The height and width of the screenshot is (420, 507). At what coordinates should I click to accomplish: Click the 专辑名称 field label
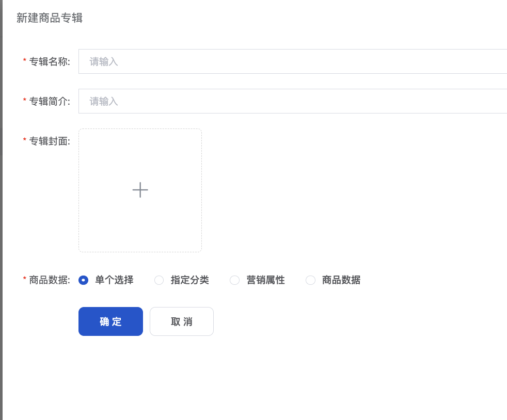(x=49, y=62)
